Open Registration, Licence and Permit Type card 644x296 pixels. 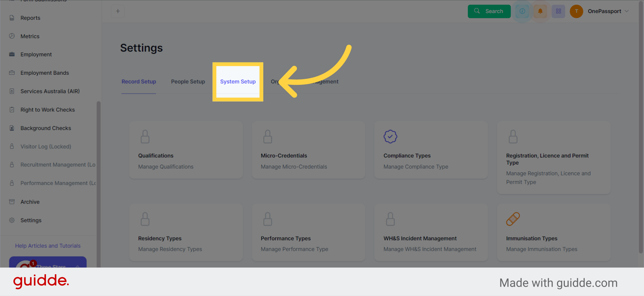pyautogui.click(x=554, y=158)
